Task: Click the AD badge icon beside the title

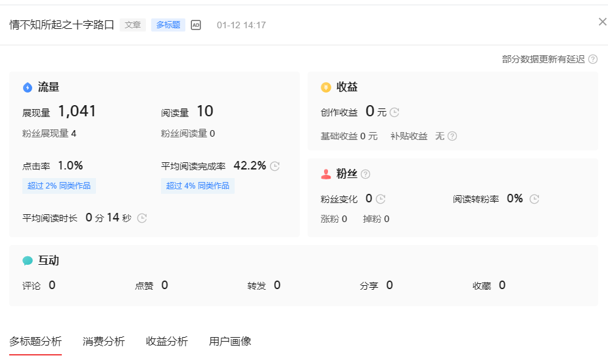Action: (x=196, y=25)
